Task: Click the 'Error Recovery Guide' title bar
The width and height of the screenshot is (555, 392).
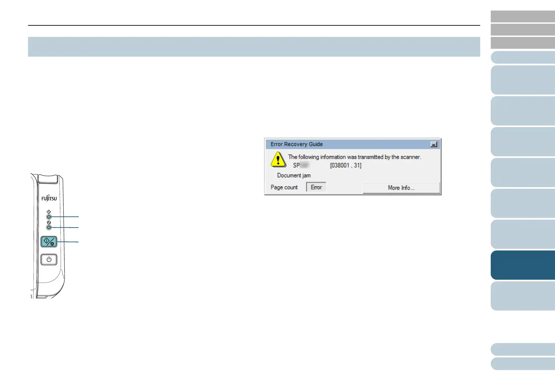Action: (353, 144)
